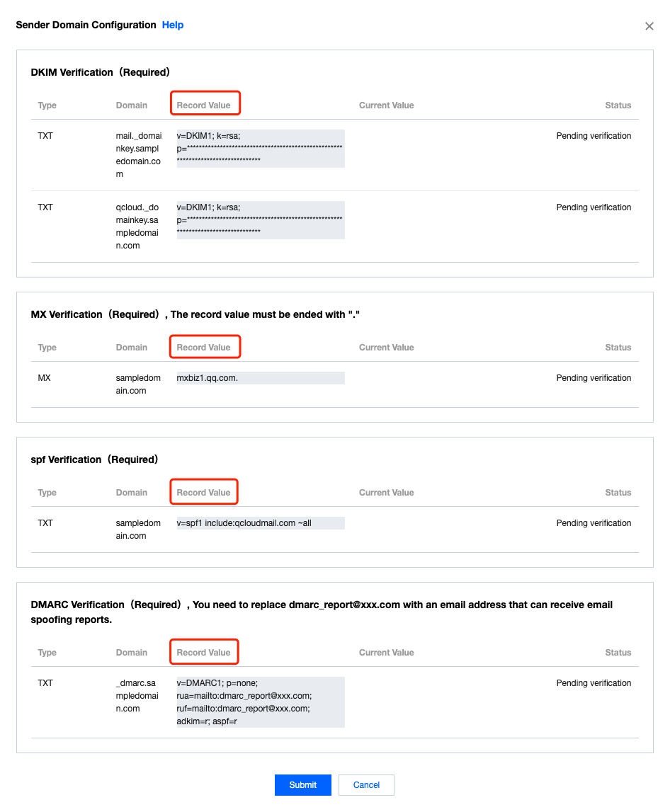Select the qcloud._domainkey DKIM record value
670x812 pixels.
click(x=260, y=219)
